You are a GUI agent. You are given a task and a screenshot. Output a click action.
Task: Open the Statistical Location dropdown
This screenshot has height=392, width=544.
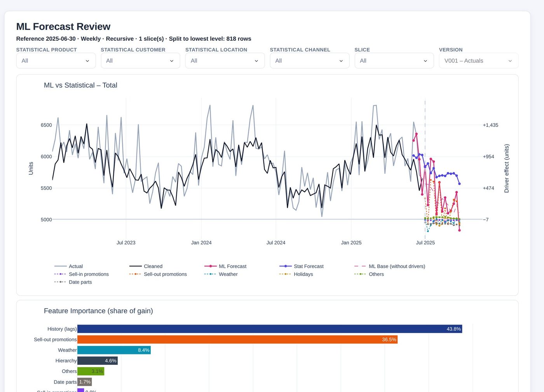(x=225, y=61)
